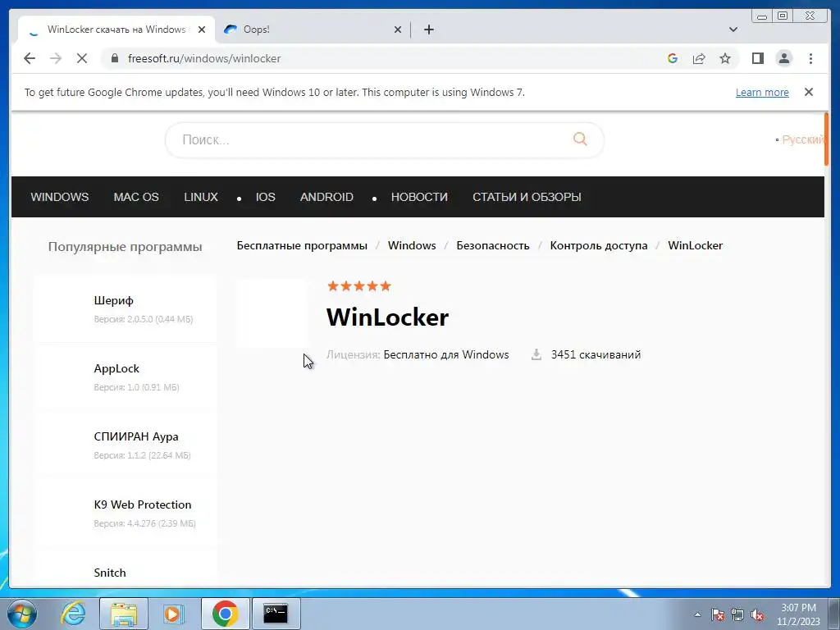Click Chrome icon in taskbar
840x630 pixels.
[225, 614]
